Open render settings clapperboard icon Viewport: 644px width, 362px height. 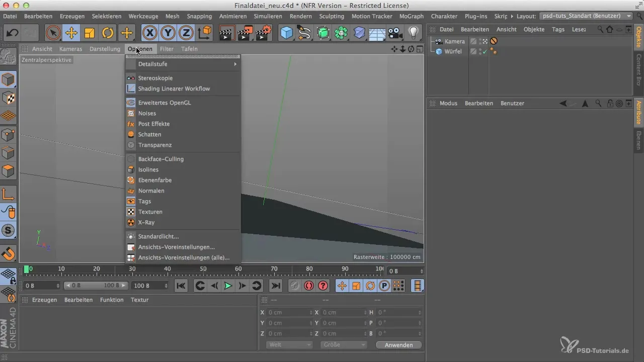click(x=263, y=33)
